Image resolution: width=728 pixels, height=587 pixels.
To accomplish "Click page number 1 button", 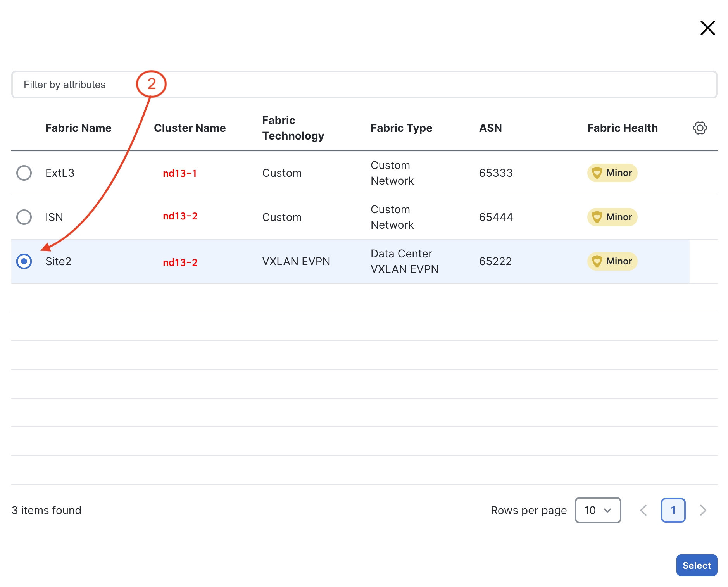I will click(x=673, y=510).
